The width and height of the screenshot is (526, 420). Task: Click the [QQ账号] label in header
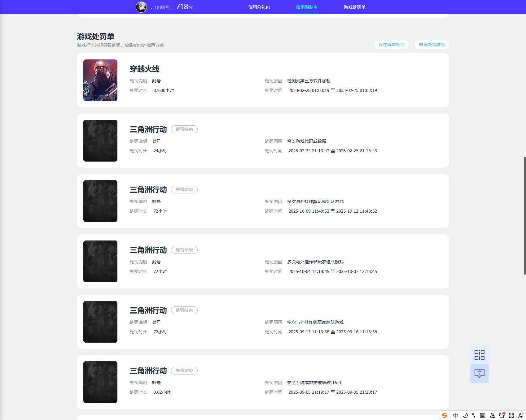(162, 7)
